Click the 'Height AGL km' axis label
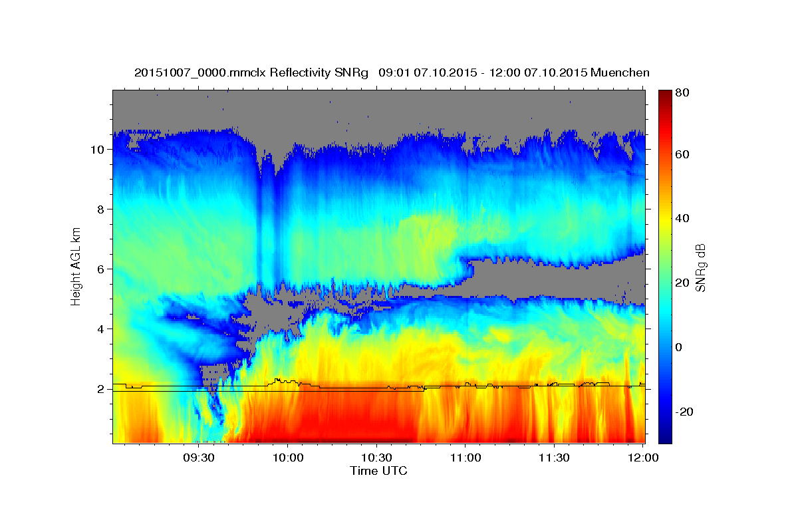The height and width of the screenshot is (532, 798). (x=76, y=267)
